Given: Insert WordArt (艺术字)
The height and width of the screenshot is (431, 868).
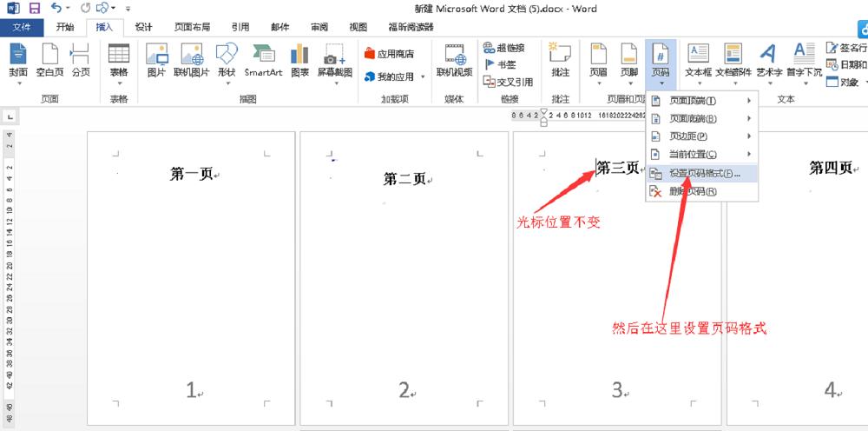Looking at the screenshot, I should tap(769, 64).
